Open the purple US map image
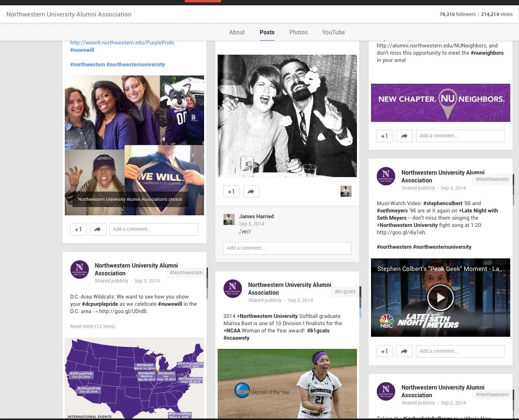The image size is (519, 420). 134,378
